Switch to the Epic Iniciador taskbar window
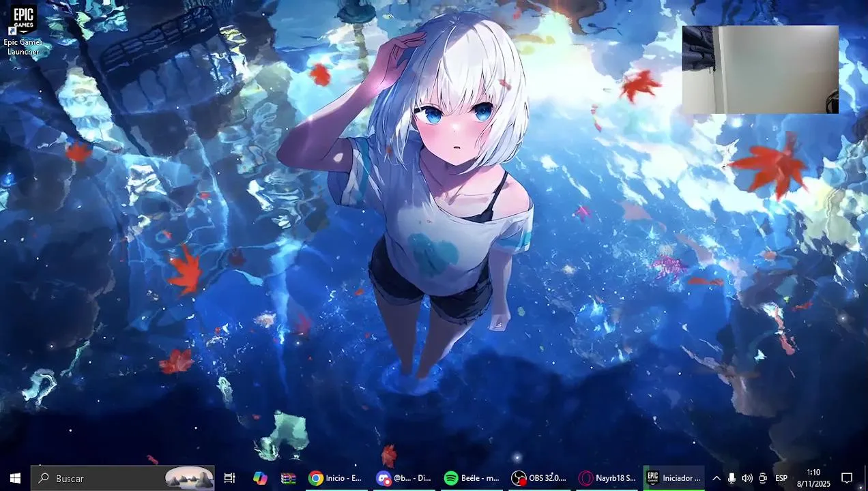The width and height of the screenshot is (868, 491). pos(674,478)
